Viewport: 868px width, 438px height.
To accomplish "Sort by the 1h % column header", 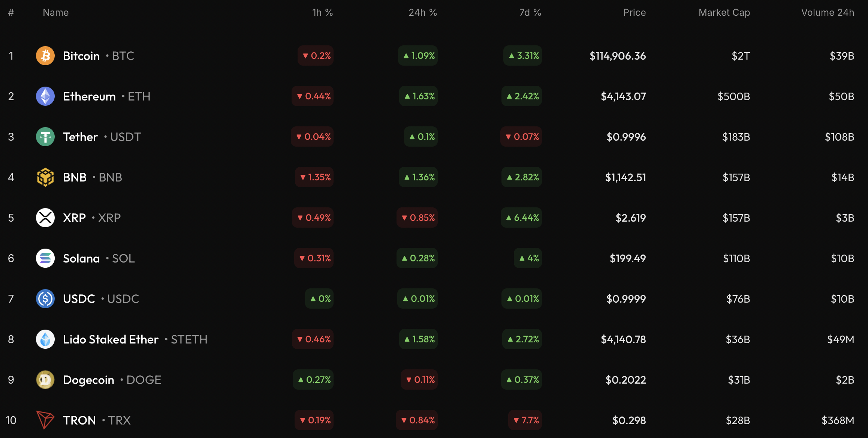I will (x=322, y=12).
